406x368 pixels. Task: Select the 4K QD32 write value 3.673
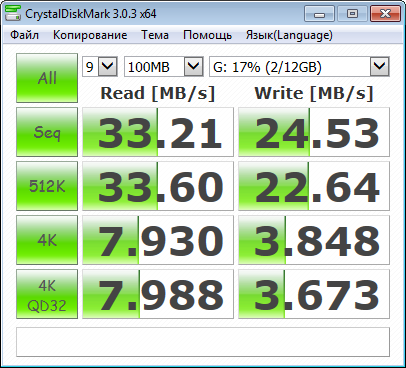click(314, 294)
